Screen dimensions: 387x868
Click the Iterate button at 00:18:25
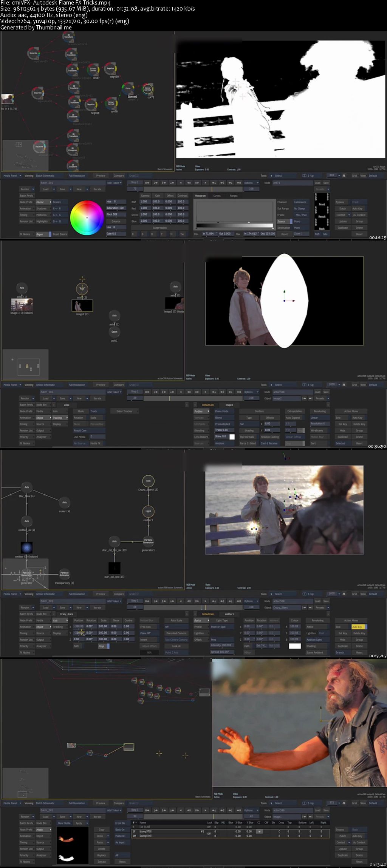click(98, 189)
